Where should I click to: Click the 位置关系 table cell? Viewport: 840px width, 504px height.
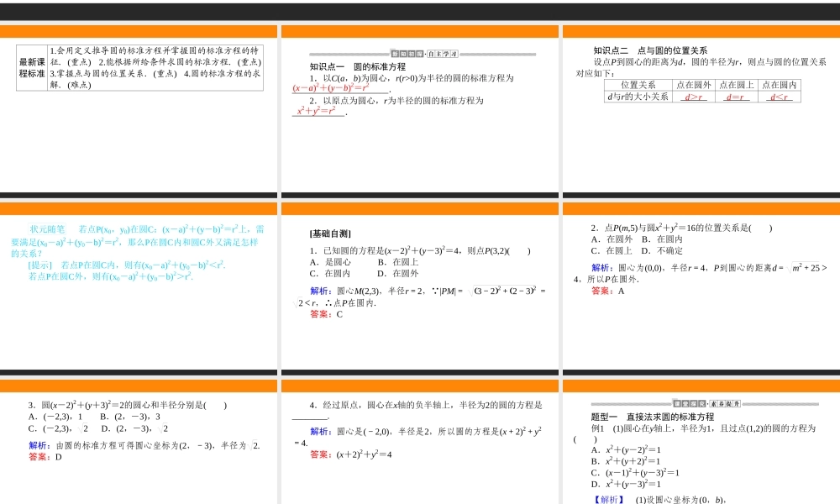tap(638, 85)
